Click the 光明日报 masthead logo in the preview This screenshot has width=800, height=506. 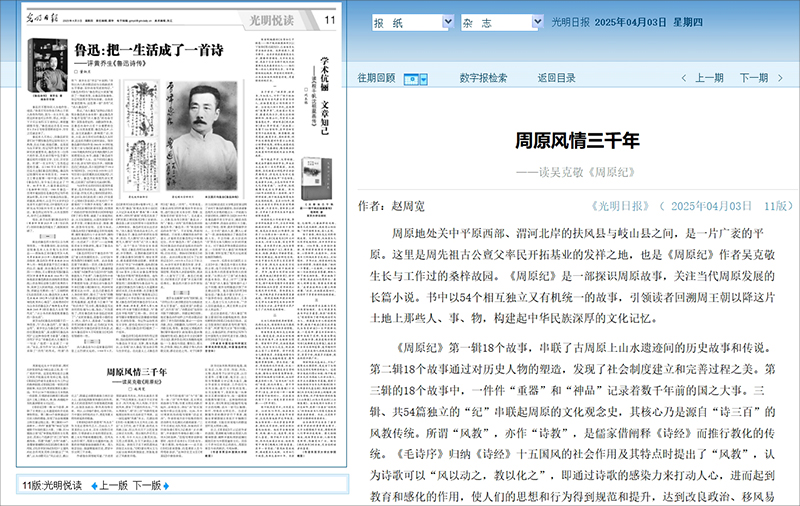coord(42,19)
